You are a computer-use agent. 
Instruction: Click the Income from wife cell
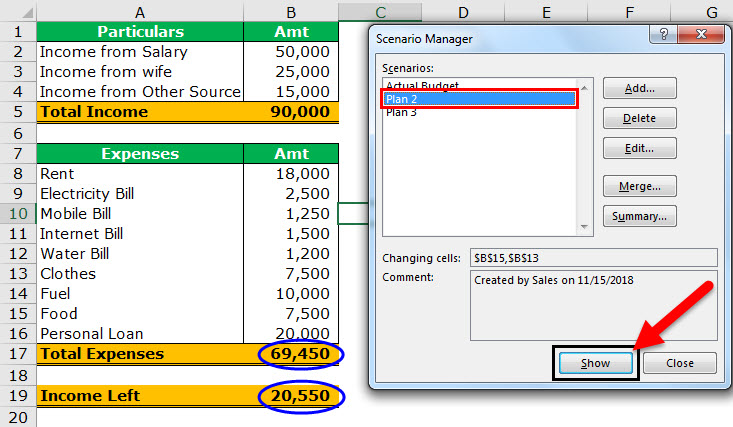pos(140,72)
